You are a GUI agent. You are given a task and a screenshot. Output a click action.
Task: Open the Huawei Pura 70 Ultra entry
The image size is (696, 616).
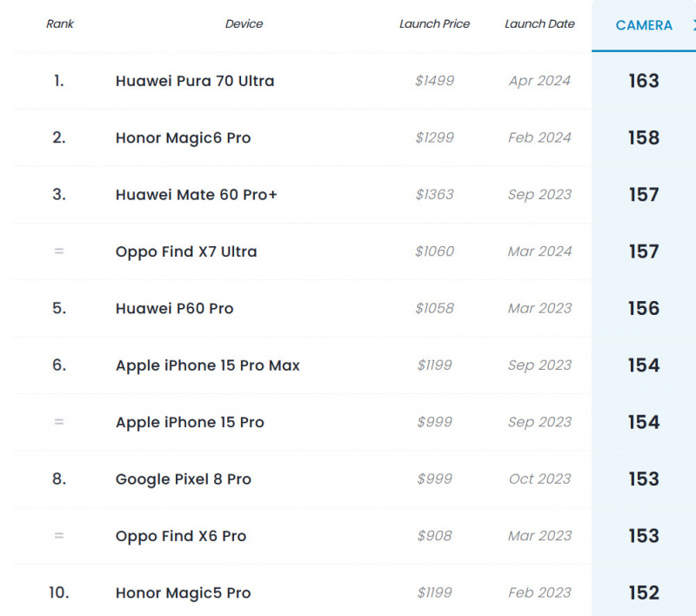(195, 81)
